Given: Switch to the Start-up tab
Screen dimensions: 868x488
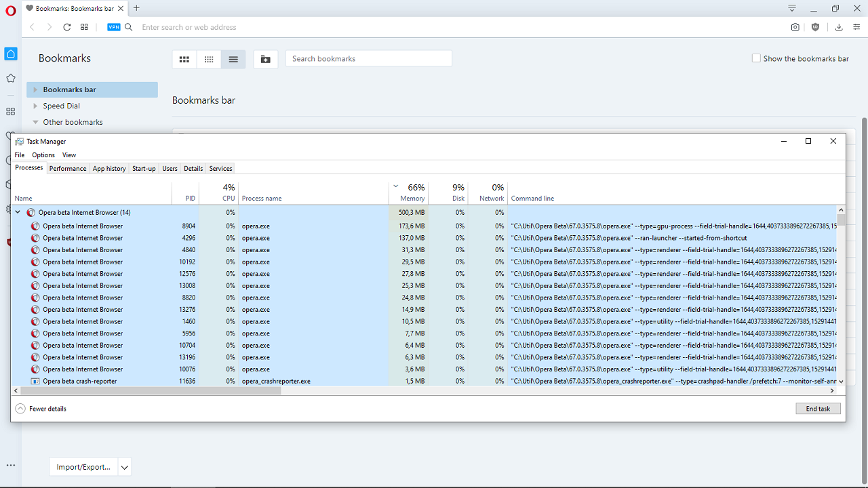Looking at the screenshot, I should point(144,169).
